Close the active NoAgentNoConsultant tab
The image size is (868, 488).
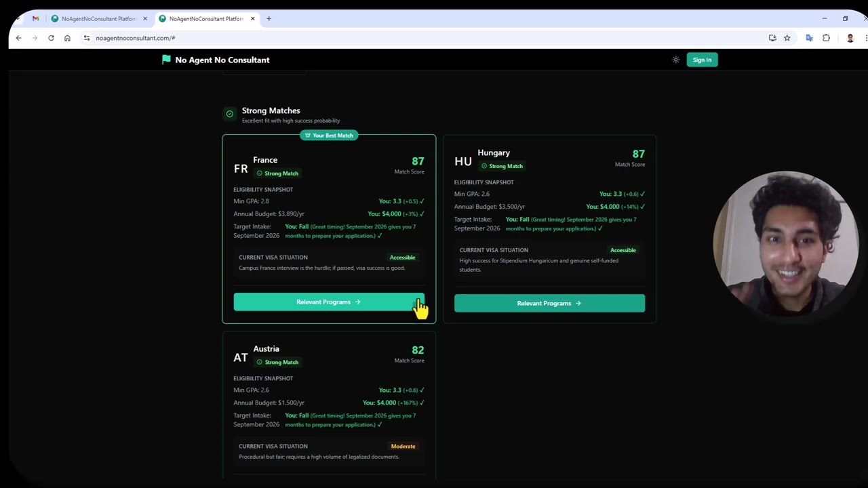(x=253, y=19)
